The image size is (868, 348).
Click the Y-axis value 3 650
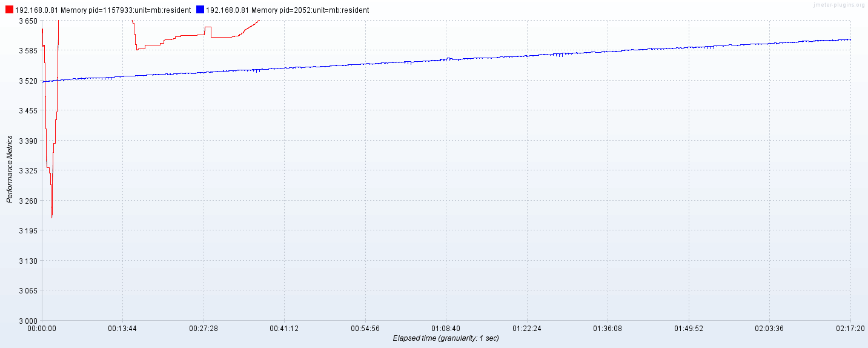[x=28, y=21]
